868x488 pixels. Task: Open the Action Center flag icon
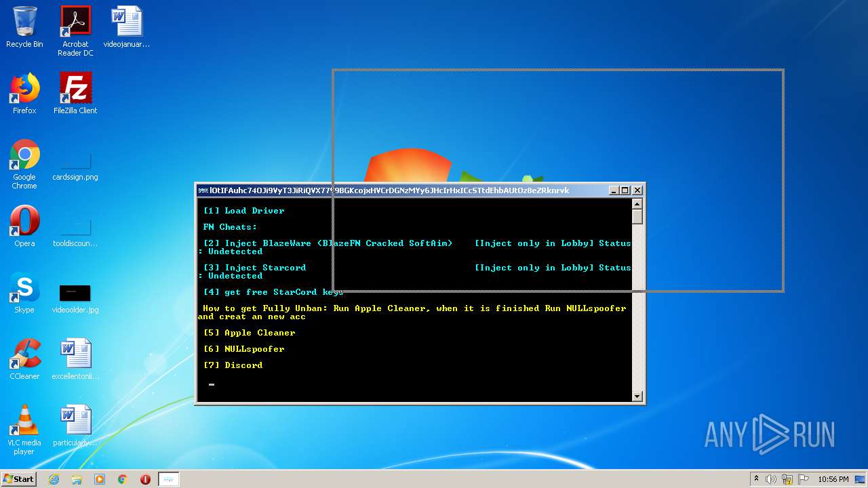803,479
